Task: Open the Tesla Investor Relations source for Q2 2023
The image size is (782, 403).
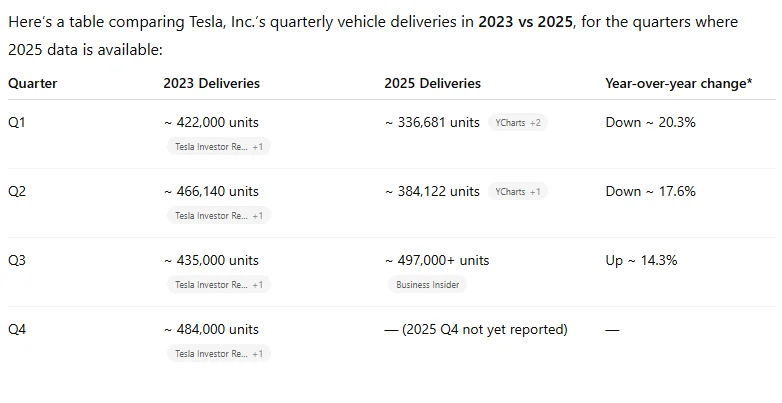Action: coord(217,215)
